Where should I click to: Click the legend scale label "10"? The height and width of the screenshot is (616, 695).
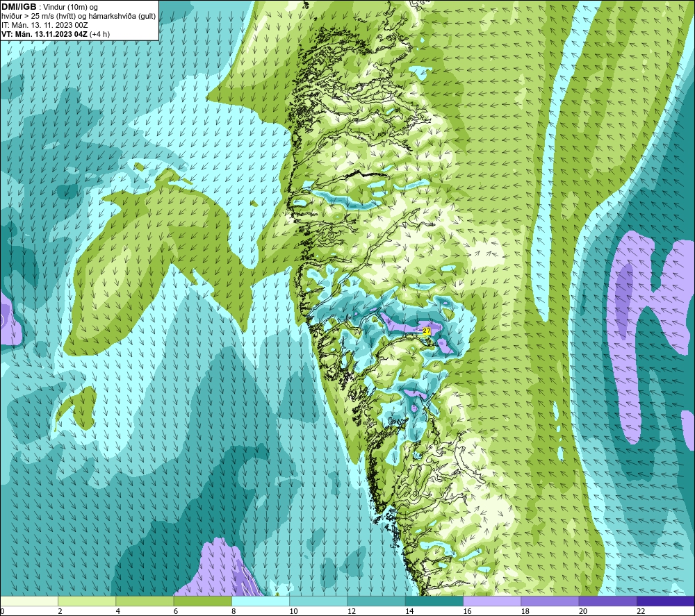293,612
